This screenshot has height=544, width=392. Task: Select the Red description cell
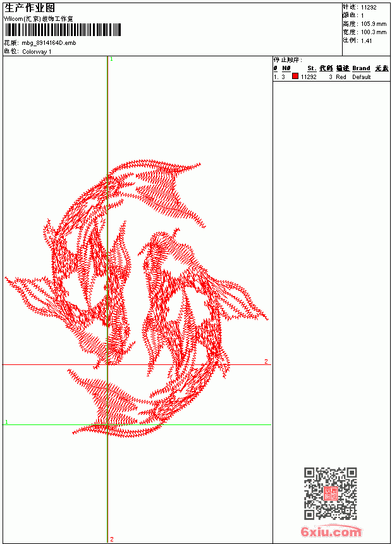341,77
